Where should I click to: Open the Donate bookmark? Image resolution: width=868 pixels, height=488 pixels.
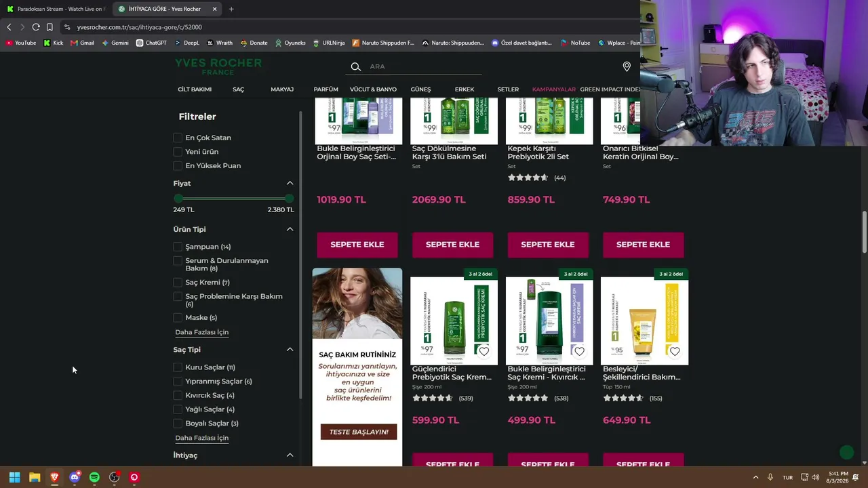point(253,43)
